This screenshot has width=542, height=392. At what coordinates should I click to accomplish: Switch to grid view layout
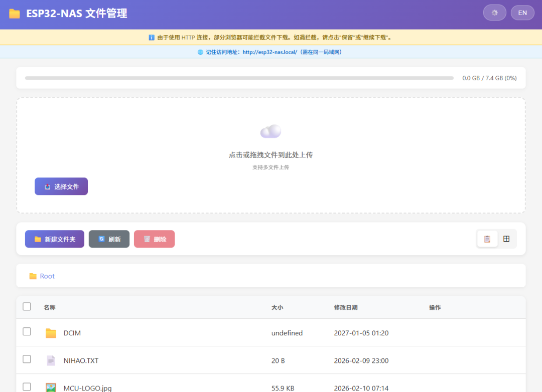coord(506,239)
